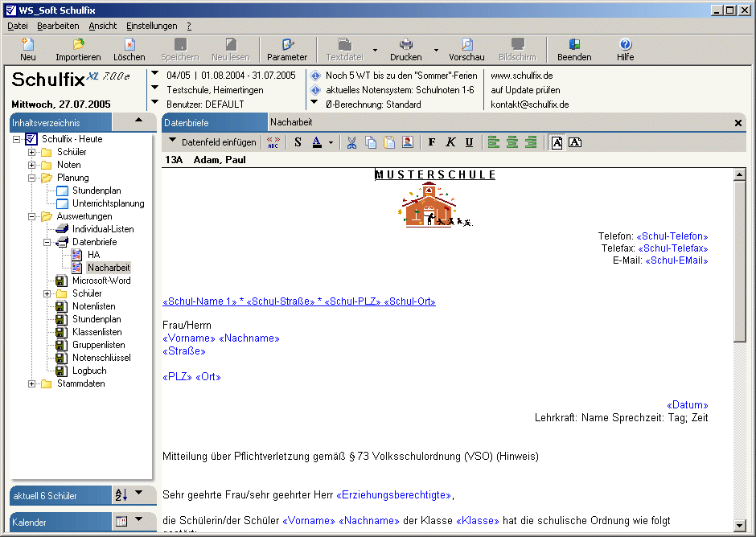Screen dimensions: 756x537
Task: Open the Datei menu
Action: (x=18, y=26)
